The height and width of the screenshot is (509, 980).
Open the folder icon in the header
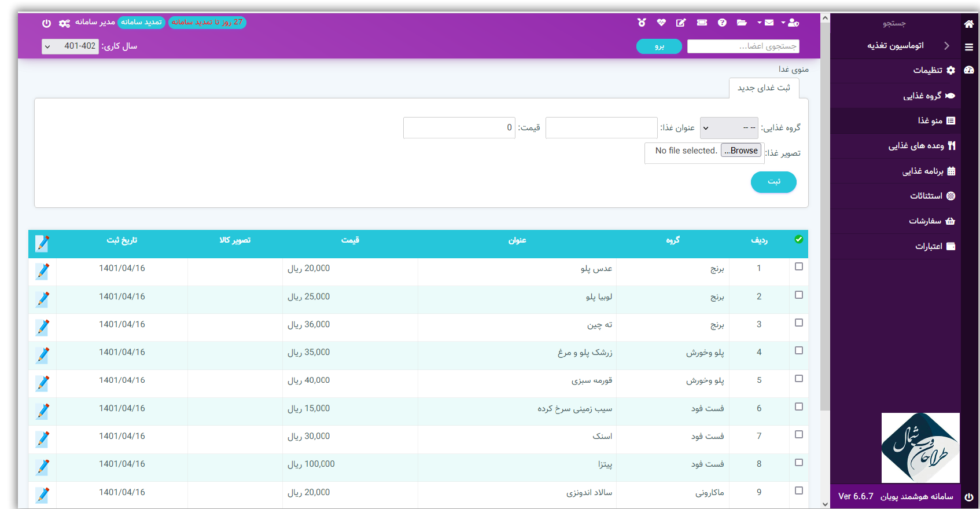point(742,23)
